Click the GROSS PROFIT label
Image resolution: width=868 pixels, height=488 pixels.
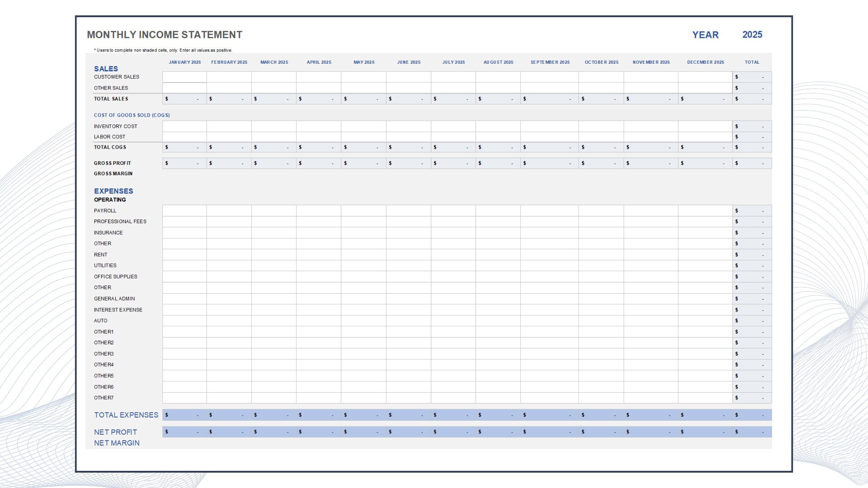click(113, 163)
